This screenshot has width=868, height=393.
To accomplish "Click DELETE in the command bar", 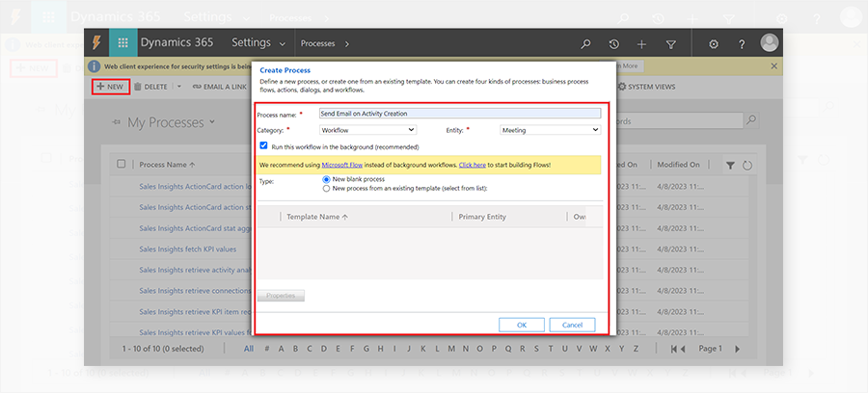I will click(x=150, y=87).
